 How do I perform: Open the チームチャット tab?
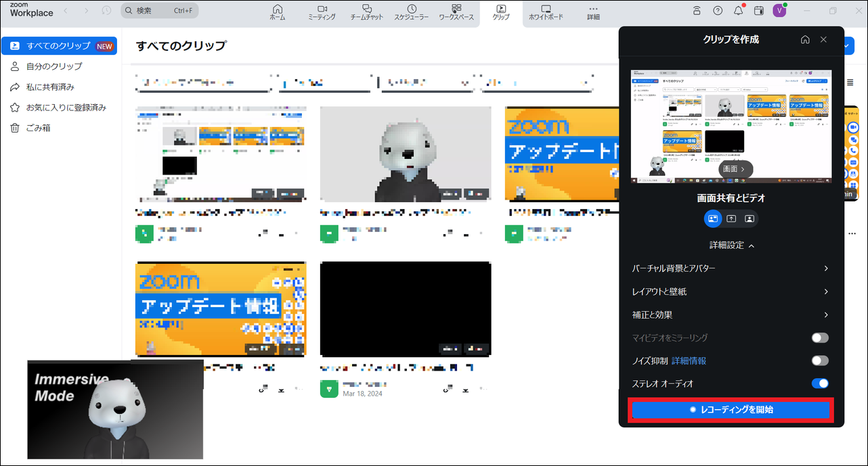pyautogui.click(x=366, y=12)
